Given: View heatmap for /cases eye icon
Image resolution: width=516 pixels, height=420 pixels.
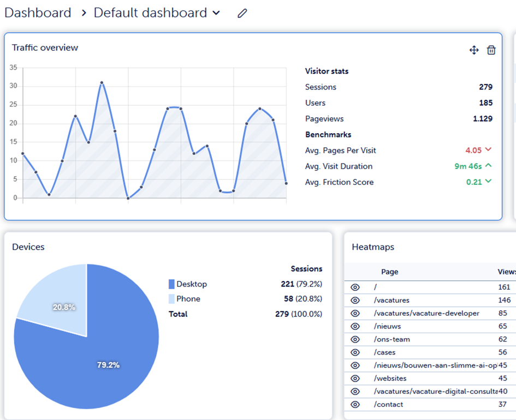Looking at the screenshot, I should (355, 352).
